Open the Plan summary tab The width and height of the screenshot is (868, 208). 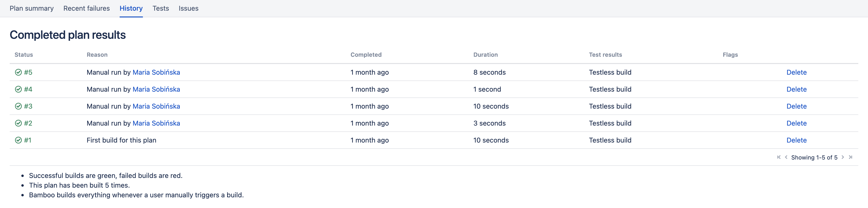click(x=32, y=8)
